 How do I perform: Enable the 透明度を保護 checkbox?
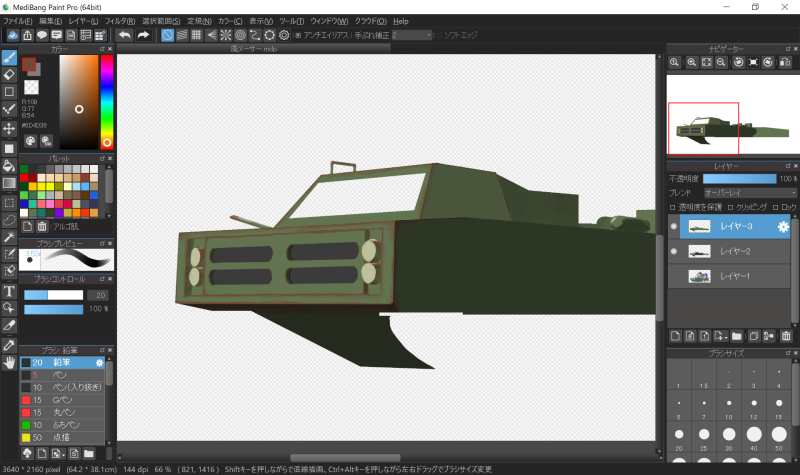pos(672,207)
